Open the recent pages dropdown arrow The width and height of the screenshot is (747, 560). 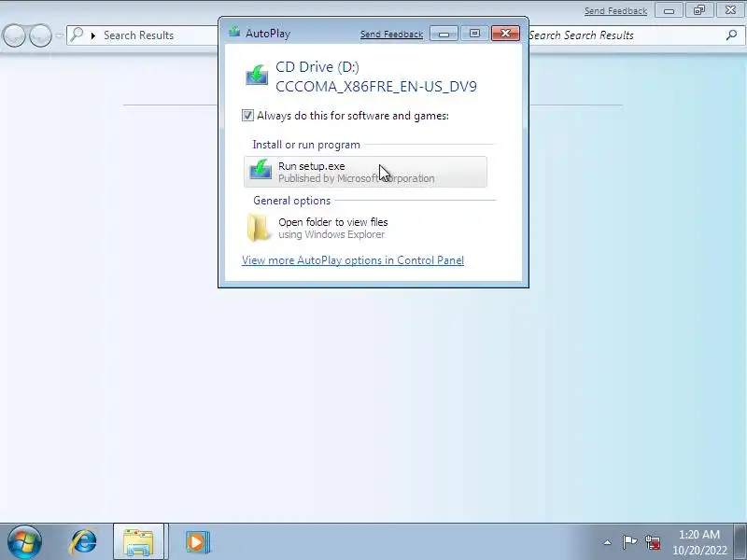pyautogui.click(x=59, y=35)
